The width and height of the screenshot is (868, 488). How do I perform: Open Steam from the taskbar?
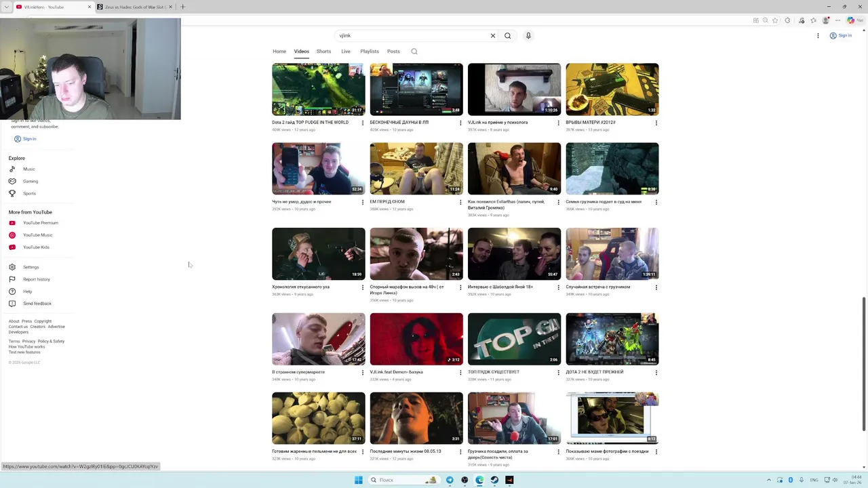pyautogui.click(x=494, y=480)
